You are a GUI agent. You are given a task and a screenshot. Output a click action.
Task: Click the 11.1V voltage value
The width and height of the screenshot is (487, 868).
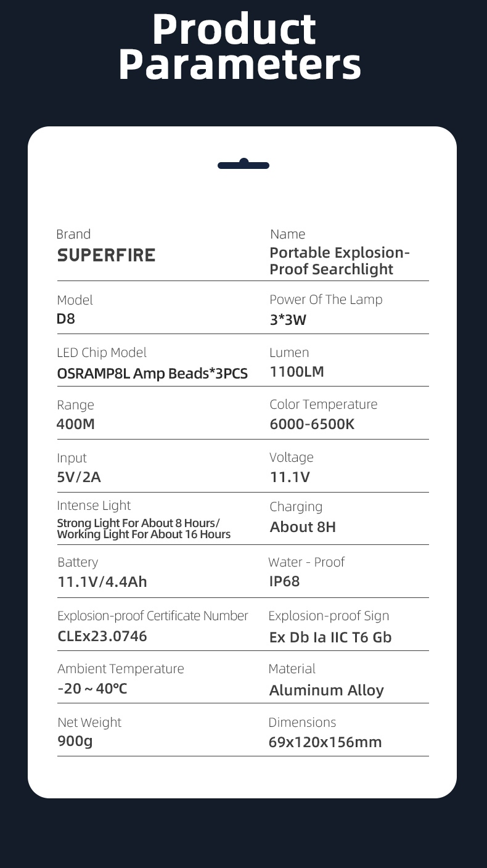click(290, 477)
